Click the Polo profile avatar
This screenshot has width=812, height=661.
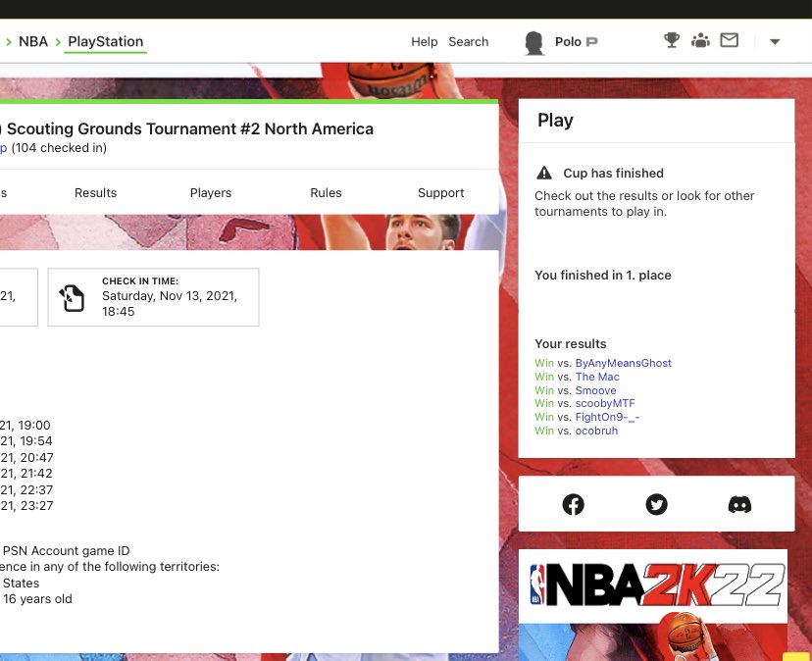533,42
